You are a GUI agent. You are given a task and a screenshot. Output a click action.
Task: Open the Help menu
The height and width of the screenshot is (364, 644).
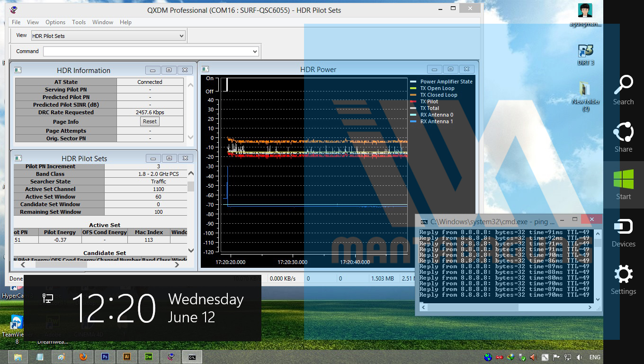point(125,22)
